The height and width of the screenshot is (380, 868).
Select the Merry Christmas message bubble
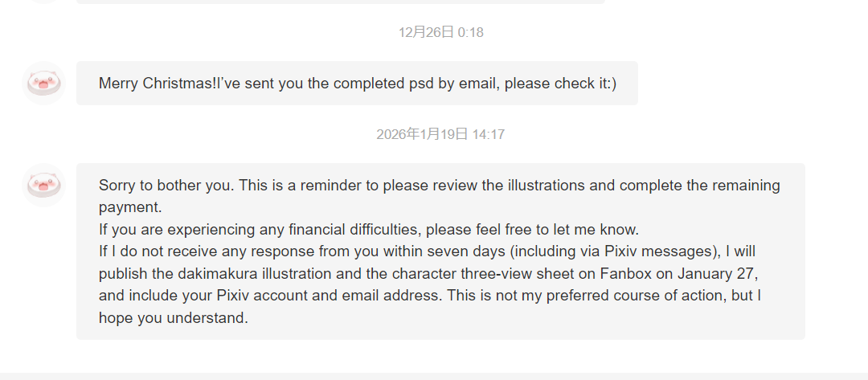click(357, 83)
